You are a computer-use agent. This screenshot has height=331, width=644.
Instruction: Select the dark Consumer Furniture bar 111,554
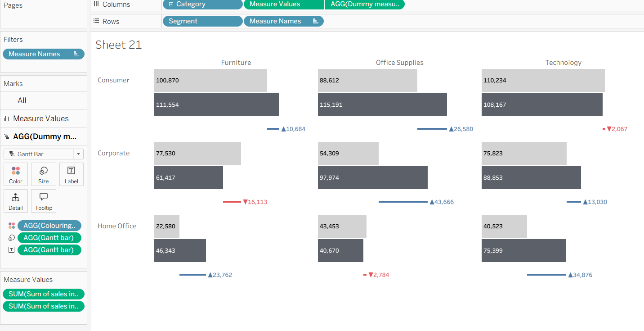coord(216,104)
